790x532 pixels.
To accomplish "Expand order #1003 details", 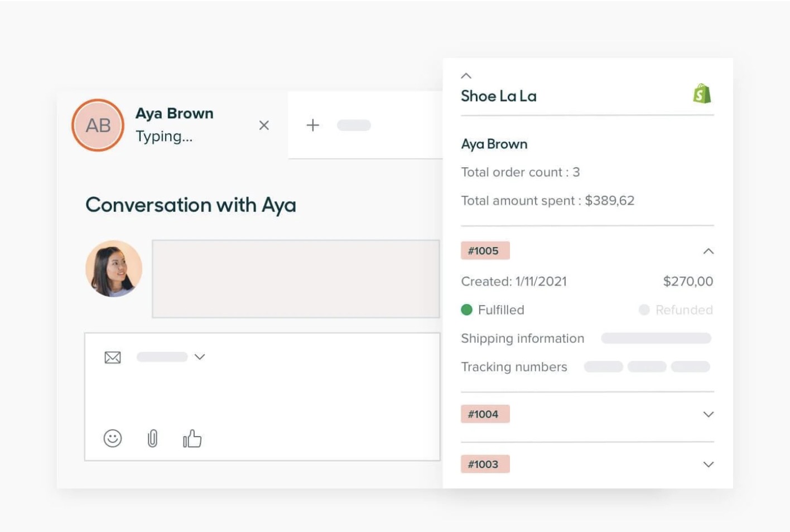I will [x=708, y=465].
